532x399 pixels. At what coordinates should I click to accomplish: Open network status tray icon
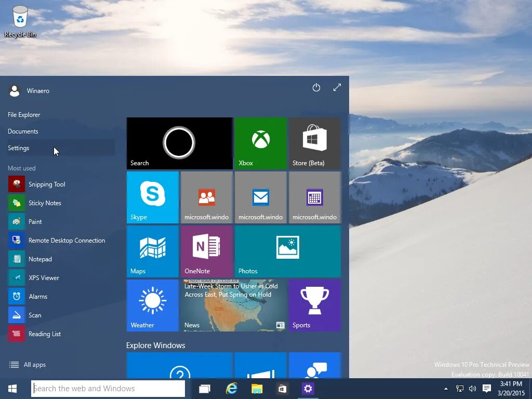point(459,389)
